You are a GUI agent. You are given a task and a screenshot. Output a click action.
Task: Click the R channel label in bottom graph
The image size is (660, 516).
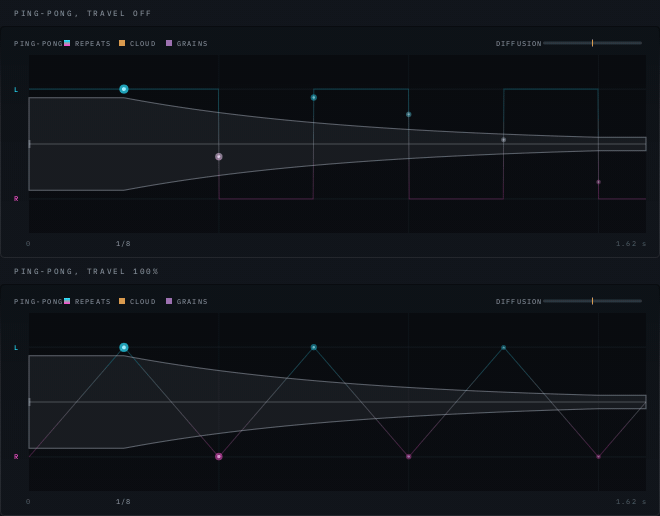coord(16,457)
